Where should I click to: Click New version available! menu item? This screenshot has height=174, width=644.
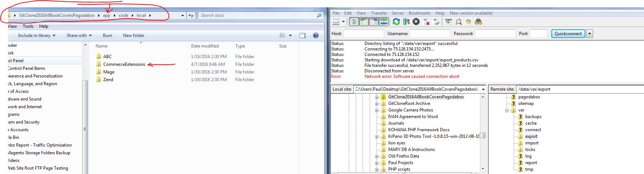471,13
